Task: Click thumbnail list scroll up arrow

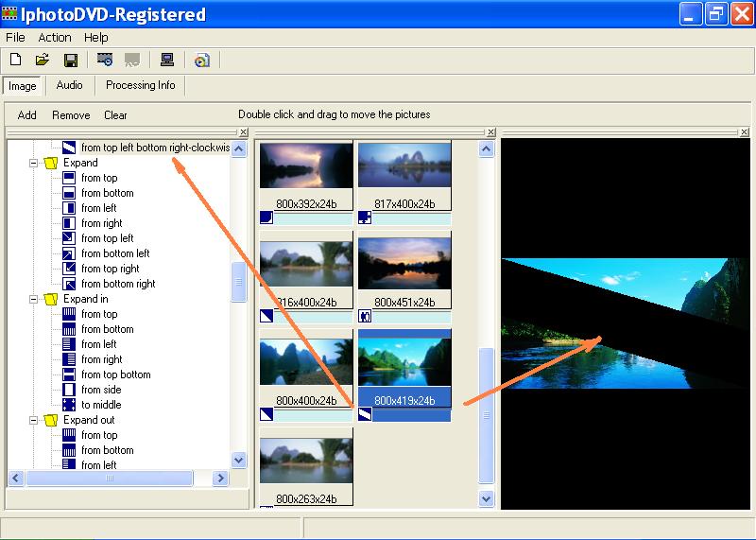Action: (x=486, y=149)
